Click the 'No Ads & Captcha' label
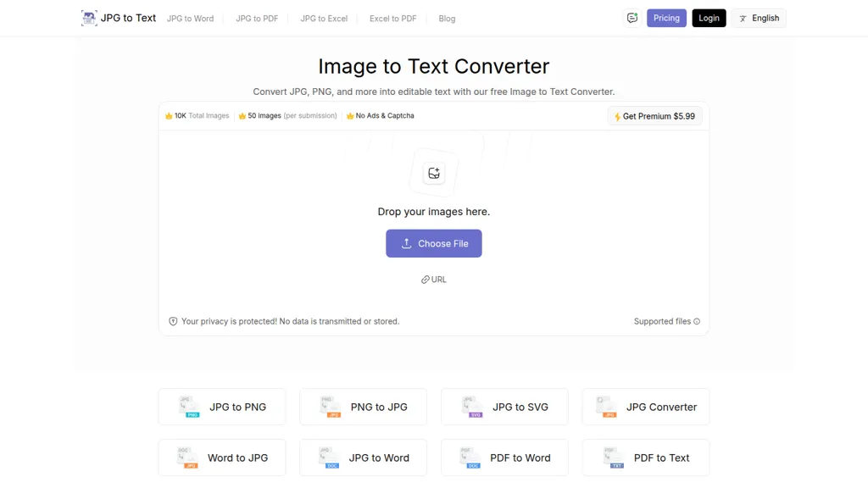This screenshot has height=488, width=868. click(385, 116)
